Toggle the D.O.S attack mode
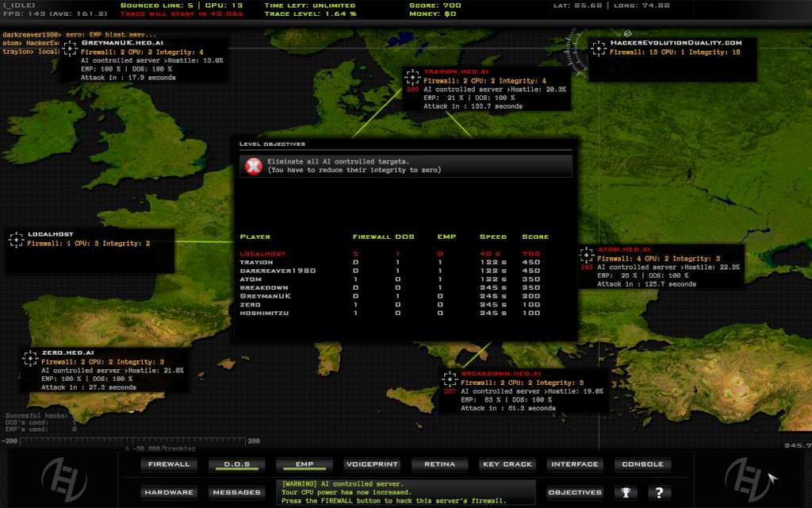Viewport: 812px width, 508px height. click(236, 464)
